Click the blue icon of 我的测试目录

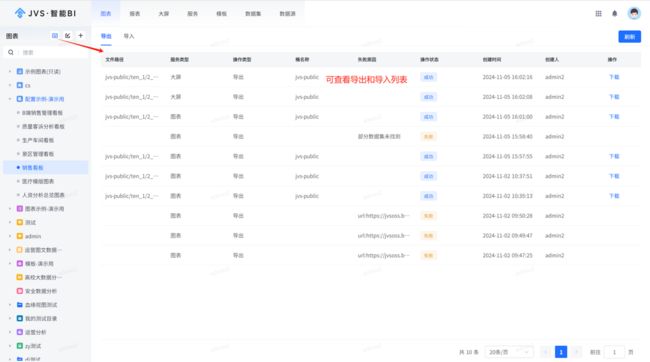point(19,318)
